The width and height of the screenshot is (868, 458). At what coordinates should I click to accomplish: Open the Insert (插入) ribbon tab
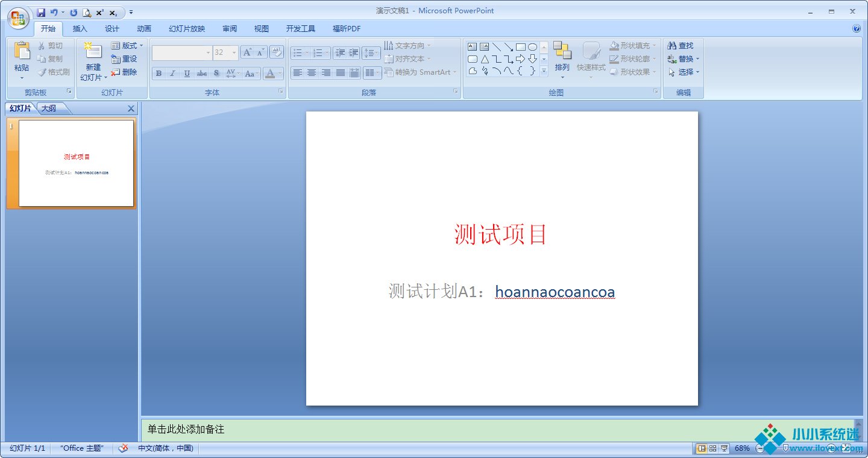tap(80, 29)
